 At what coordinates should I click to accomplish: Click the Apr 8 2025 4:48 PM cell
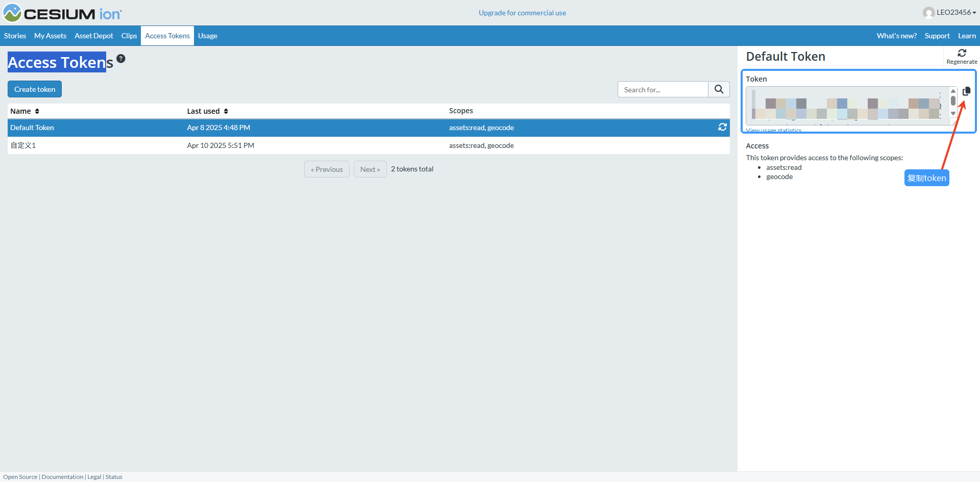click(218, 128)
